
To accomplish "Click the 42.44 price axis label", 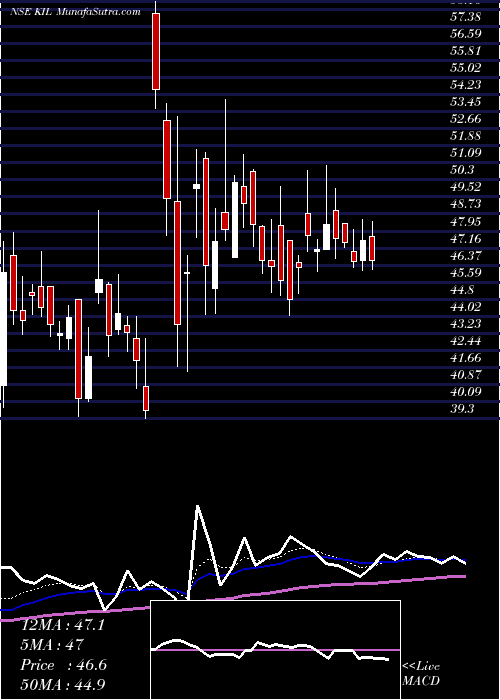I will point(466,341).
